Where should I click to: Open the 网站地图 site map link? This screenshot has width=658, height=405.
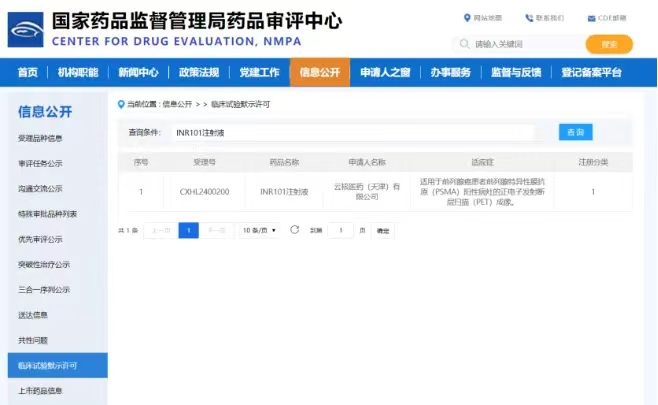click(x=488, y=18)
